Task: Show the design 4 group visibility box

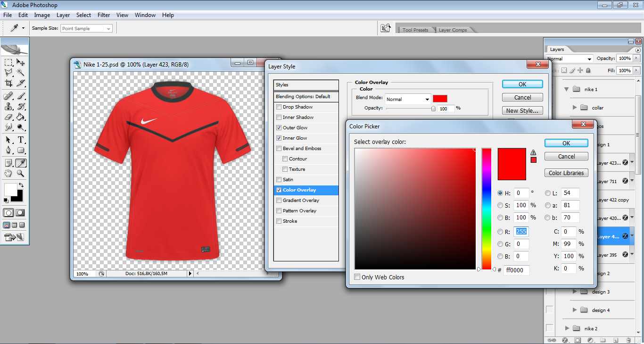Action: 549,310
